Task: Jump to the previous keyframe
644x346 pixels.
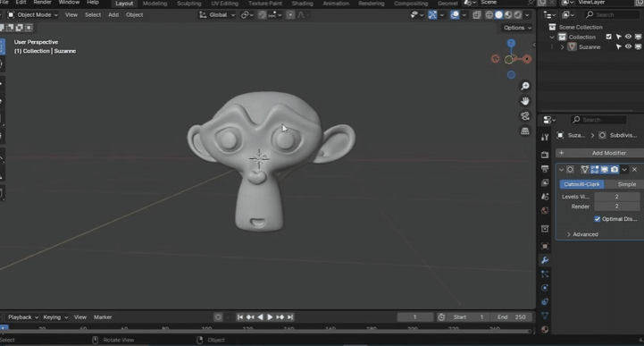Action: click(x=250, y=316)
